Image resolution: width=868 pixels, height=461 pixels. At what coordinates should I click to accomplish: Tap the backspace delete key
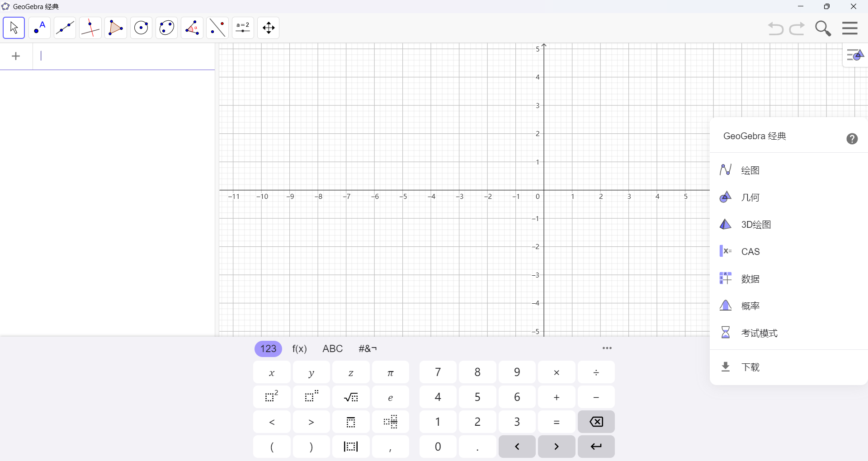click(x=596, y=422)
